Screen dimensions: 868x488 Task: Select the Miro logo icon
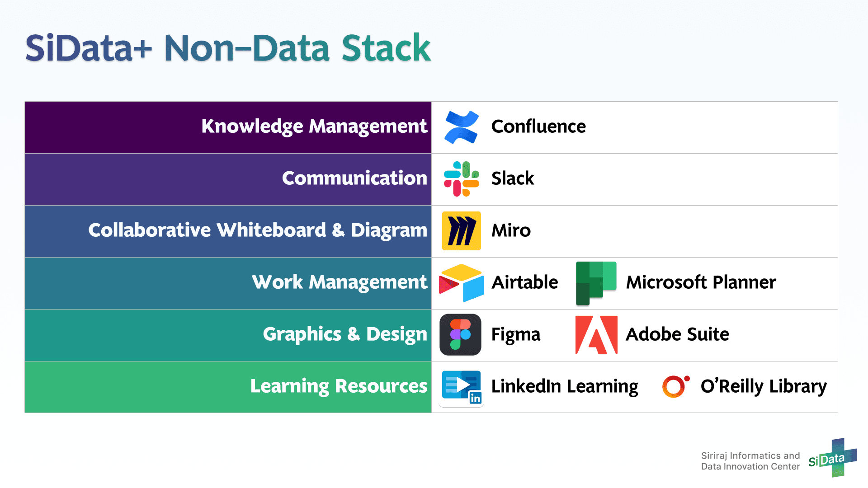click(x=461, y=231)
